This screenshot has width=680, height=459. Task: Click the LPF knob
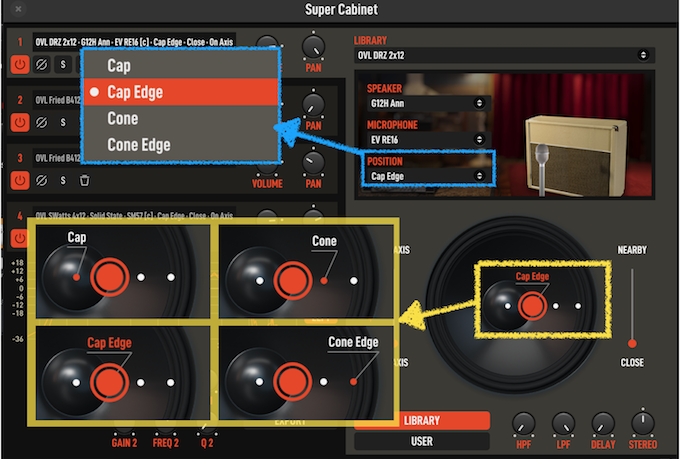(563, 424)
